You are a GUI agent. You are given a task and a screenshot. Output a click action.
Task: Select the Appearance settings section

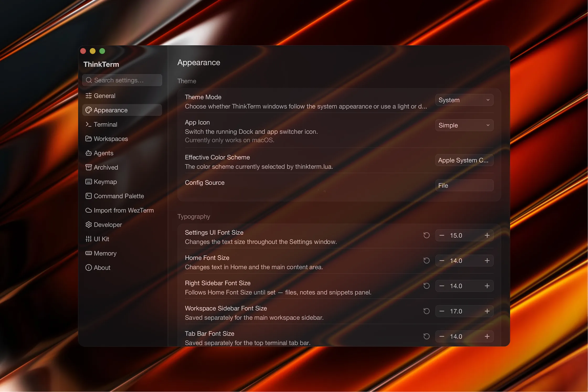pyautogui.click(x=122, y=110)
